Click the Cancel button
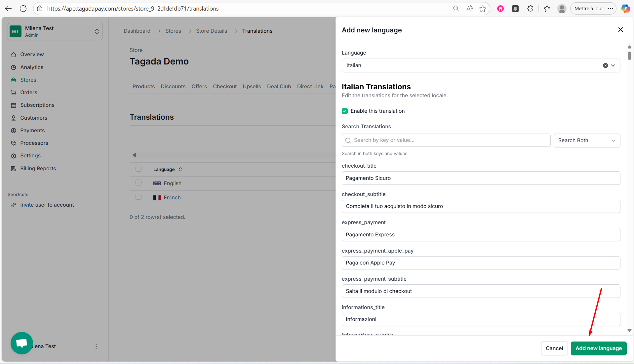Screen dimensions: 634x364 [x=554, y=348]
